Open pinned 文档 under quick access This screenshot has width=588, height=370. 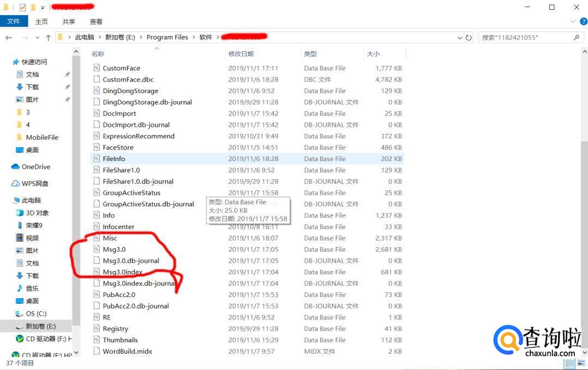coord(32,74)
